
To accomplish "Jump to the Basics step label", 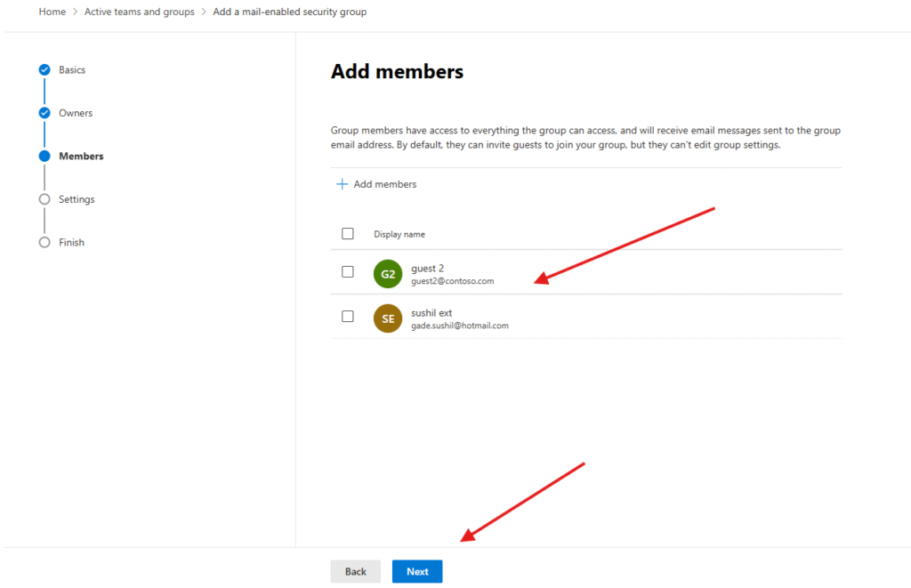I will tap(72, 69).
